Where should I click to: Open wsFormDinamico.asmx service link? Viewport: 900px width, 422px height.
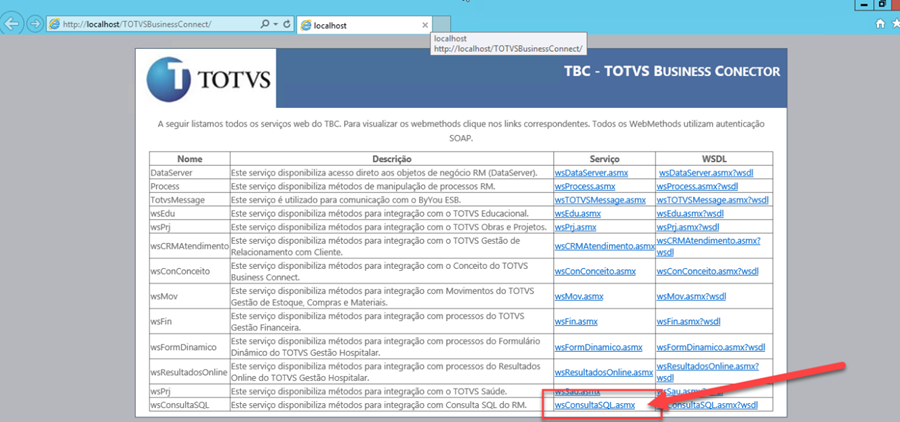tap(598, 347)
